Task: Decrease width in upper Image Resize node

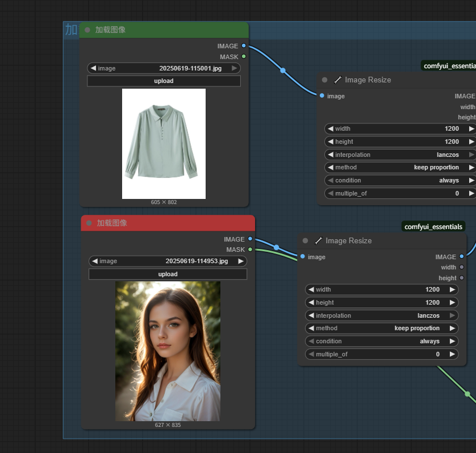Action: 331,128
